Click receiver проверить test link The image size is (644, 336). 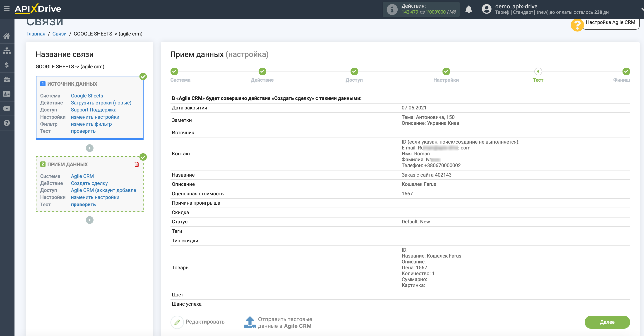tap(83, 204)
